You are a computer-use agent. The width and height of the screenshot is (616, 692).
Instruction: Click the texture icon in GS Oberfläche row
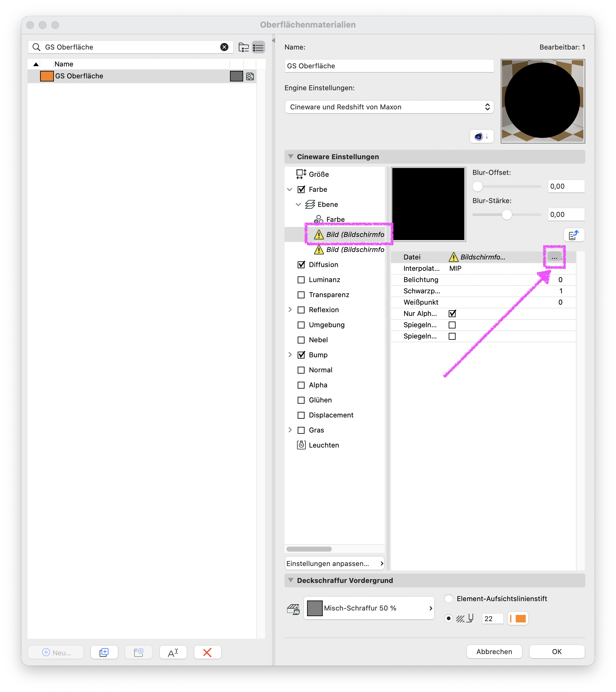click(250, 76)
